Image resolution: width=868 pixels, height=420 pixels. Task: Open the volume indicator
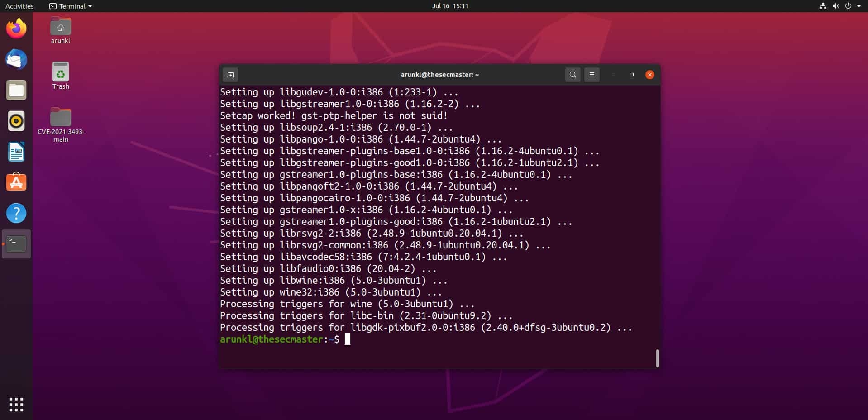[x=835, y=6]
